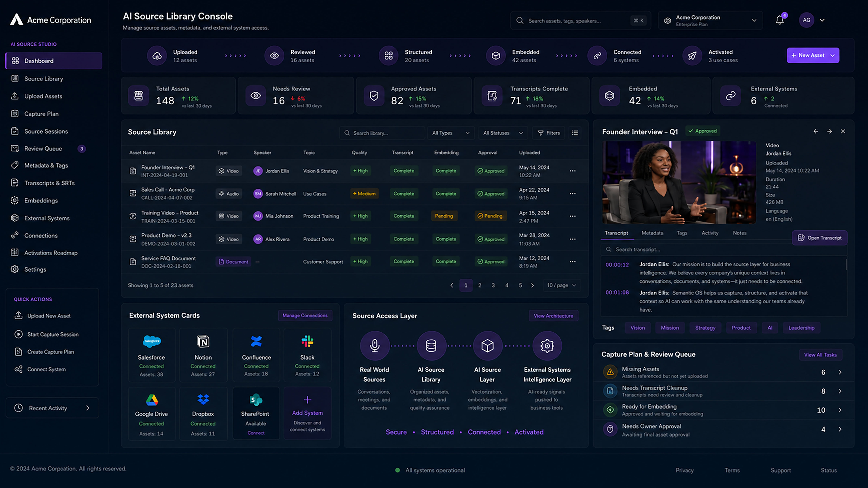Viewport: 868px width, 488px height.
Task: Click Connect link on SharePoint card
Action: click(256, 433)
